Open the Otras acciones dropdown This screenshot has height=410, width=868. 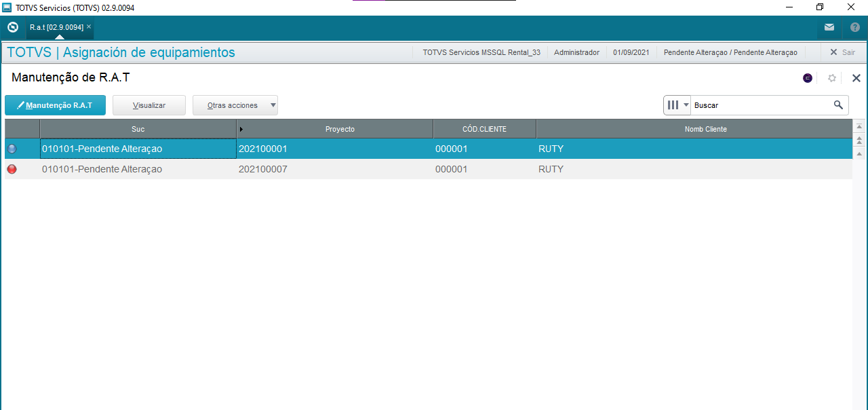coord(235,105)
